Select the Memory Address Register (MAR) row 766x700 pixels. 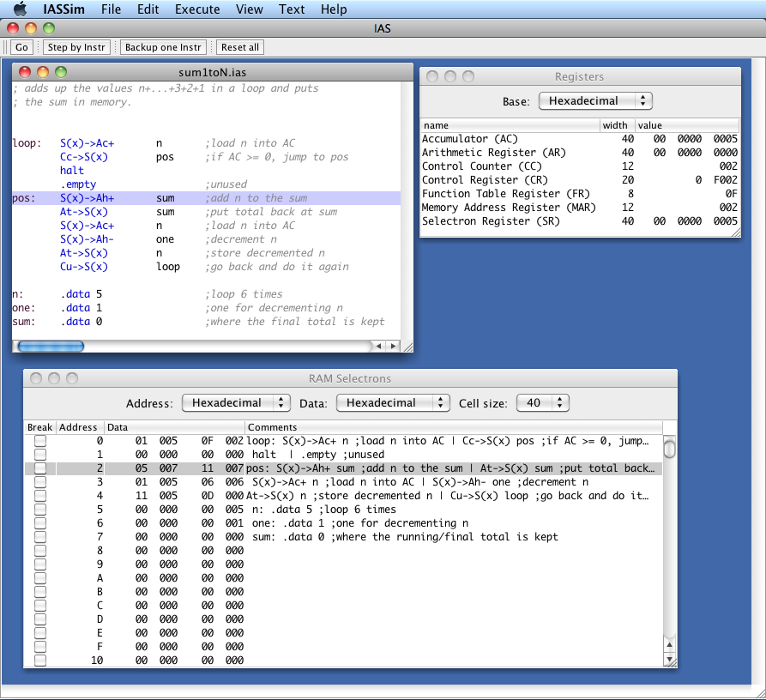pos(579,207)
